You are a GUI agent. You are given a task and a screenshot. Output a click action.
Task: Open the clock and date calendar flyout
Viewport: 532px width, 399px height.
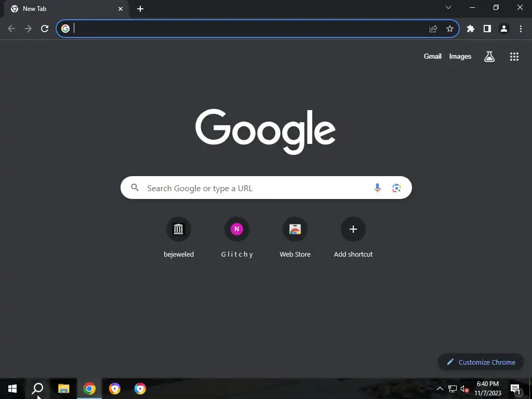[x=487, y=389]
